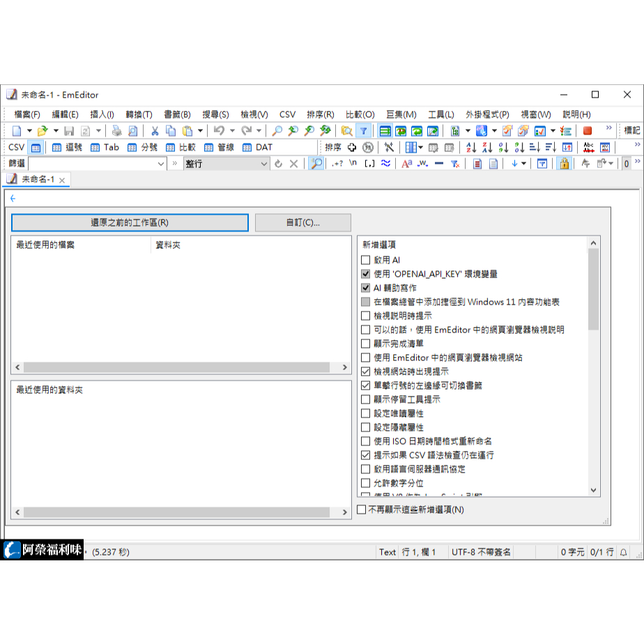Open the 檔案(F) menu
The image size is (644, 644).
27,114
